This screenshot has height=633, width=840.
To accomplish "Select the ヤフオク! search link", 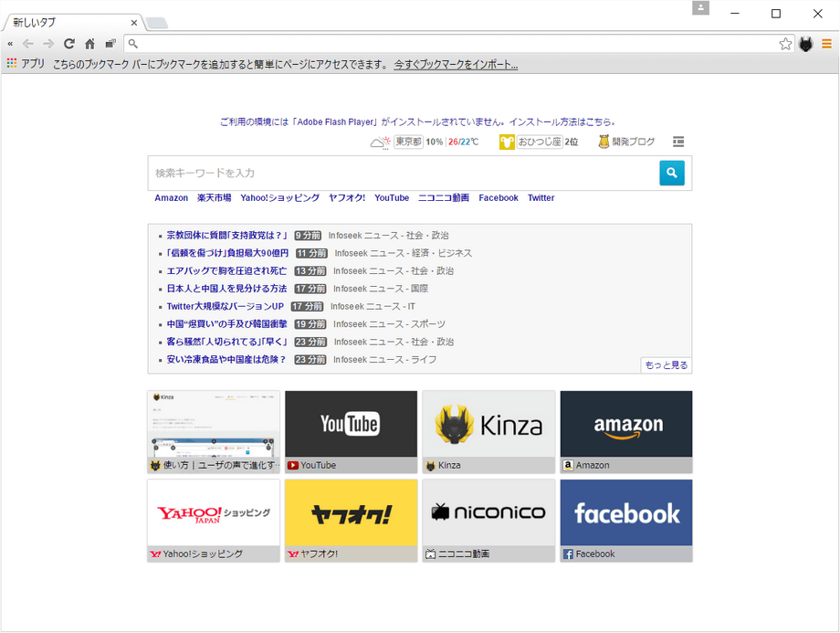I will 347,198.
